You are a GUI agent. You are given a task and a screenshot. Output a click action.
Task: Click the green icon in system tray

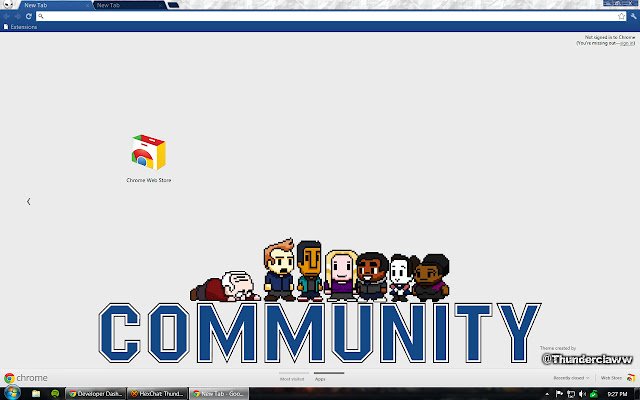tap(594, 394)
